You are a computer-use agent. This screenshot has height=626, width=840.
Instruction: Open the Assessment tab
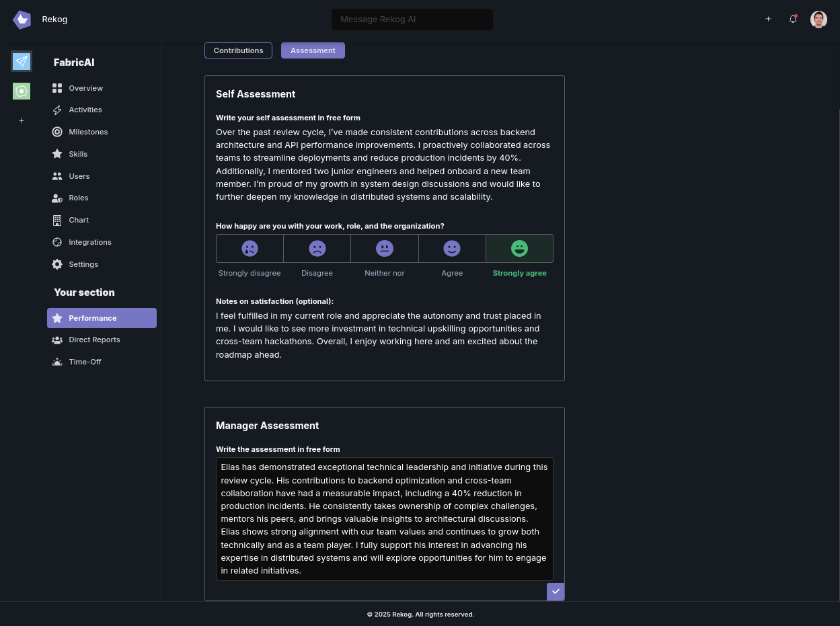pyautogui.click(x=313, y=50)
